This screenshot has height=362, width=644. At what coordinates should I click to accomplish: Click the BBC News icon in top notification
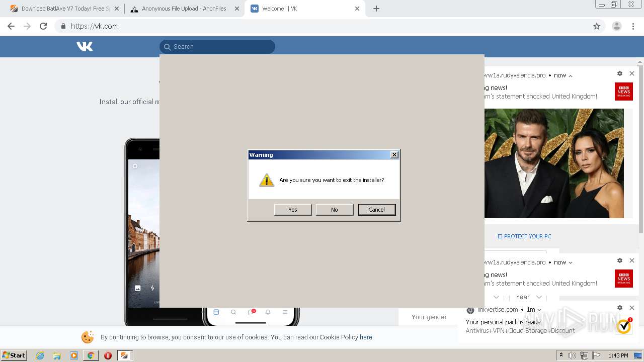coord(624,92)
